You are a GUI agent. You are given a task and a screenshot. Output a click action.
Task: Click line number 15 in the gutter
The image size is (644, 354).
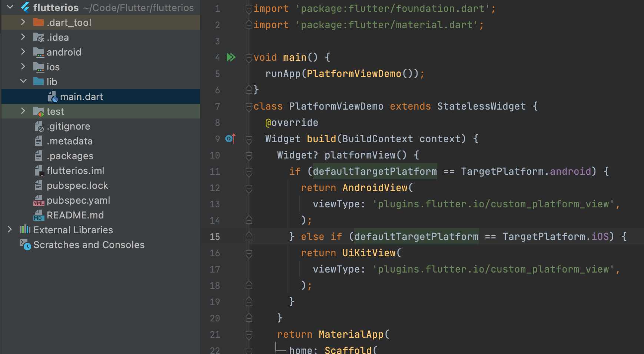[x=215, y=237]
